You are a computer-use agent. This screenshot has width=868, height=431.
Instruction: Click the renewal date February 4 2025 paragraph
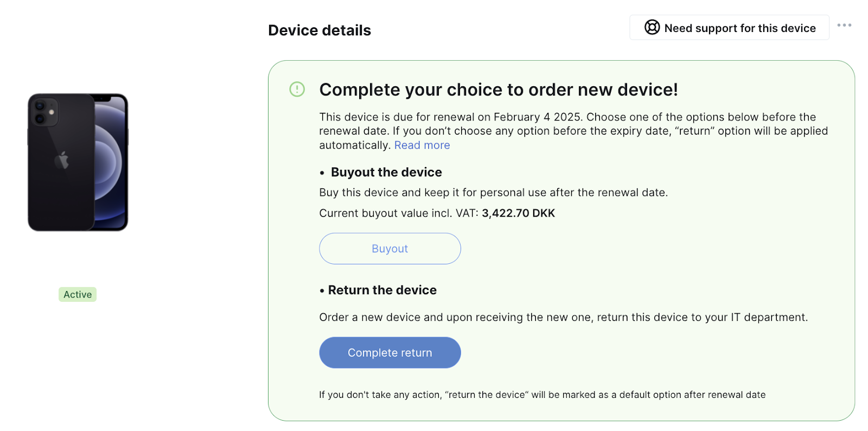(x=573, y=131)
